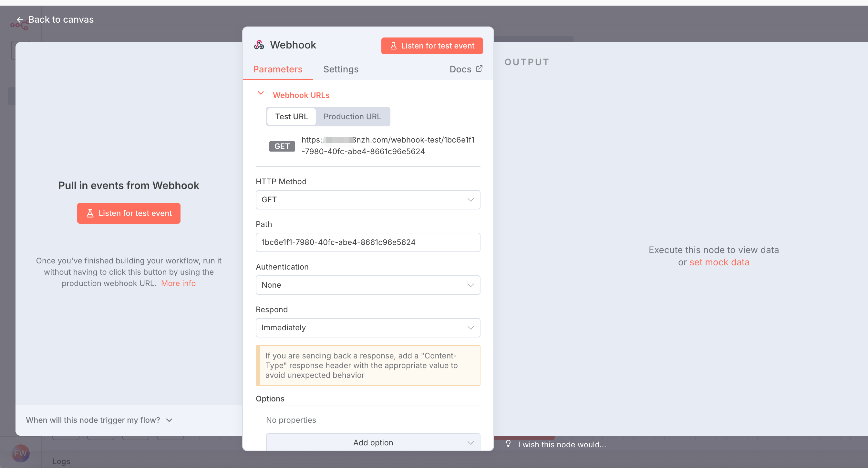Collapse the Webhook URLs section

[261, 93]
